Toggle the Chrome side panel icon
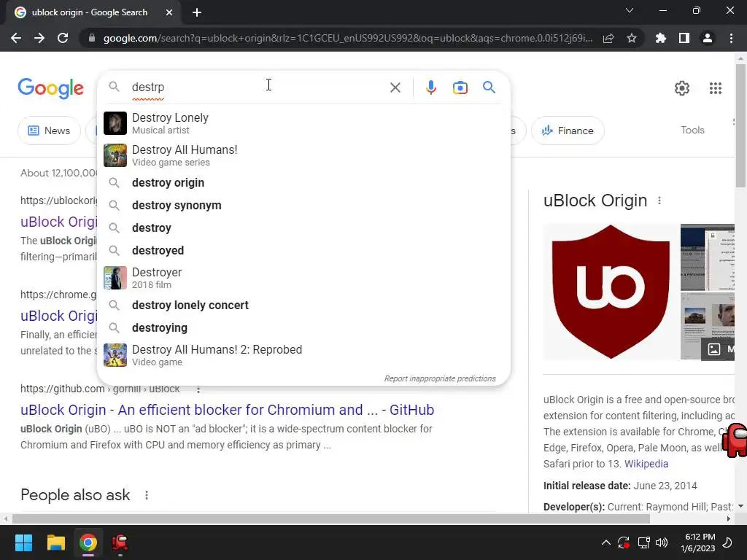The image size is (747, 560). tap(684, 38)
